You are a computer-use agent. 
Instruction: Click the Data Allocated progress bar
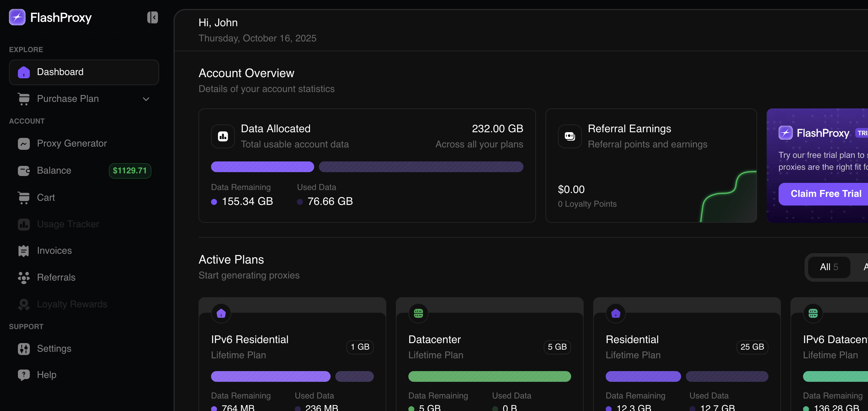(x=367, y=166)
